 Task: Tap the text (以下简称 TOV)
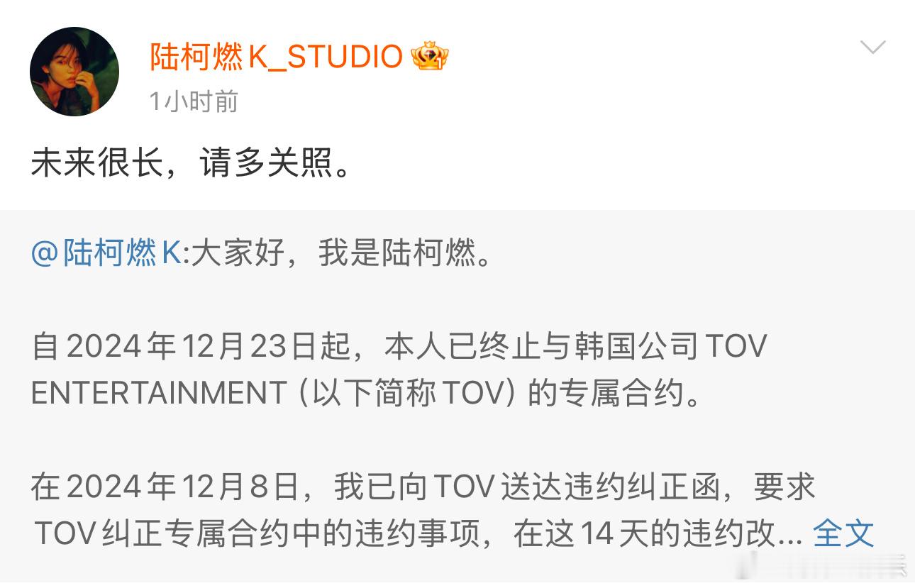click(405, 394)
